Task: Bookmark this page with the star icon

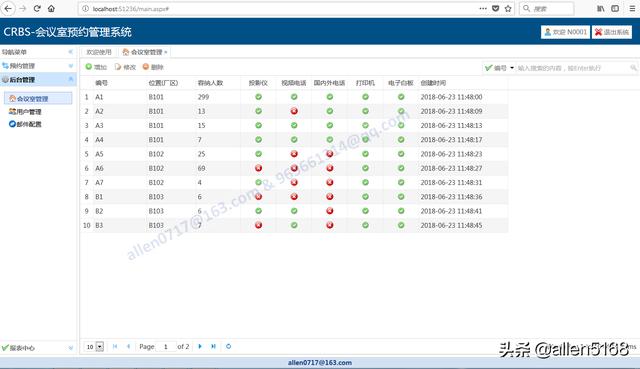Action: 508,8
